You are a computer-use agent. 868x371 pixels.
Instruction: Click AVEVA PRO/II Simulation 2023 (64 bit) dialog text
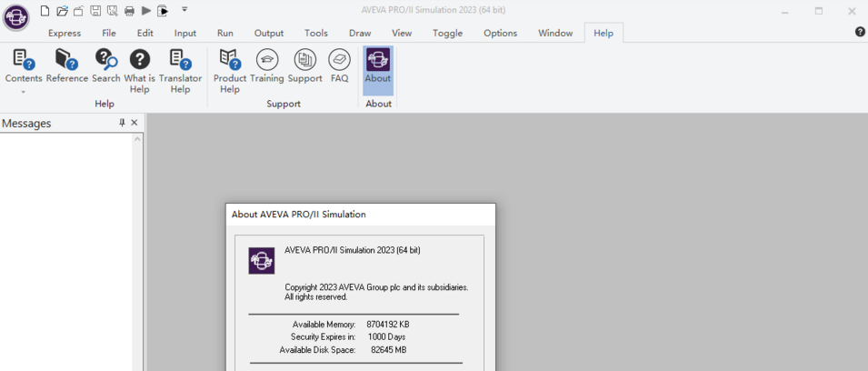(x=352, y=250)
